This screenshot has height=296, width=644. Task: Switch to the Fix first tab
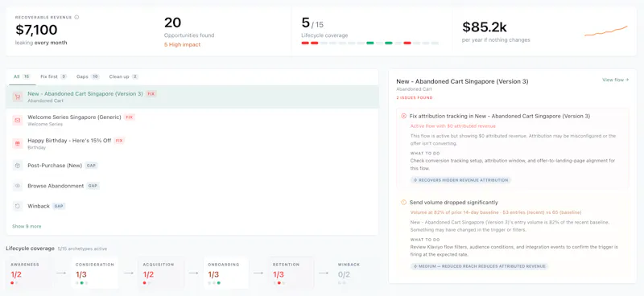(x=53, y=76)
